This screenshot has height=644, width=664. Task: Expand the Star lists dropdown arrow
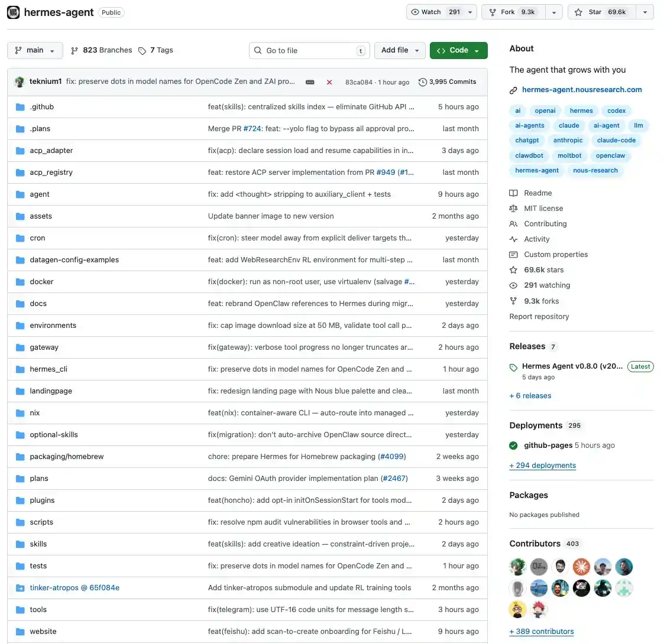pyautogui.click(x=644, y=12)
